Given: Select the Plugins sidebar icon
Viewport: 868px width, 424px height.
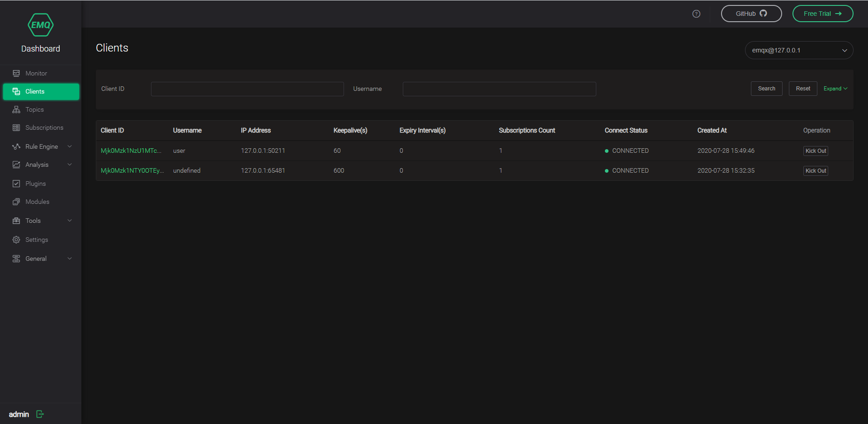Looking at the screenshot, I should (x=16, y=183).
